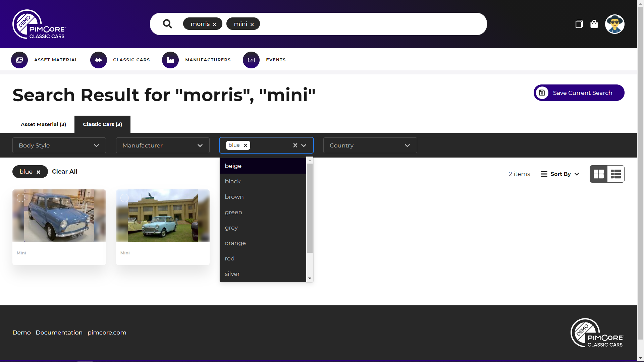Click color list scrollbar up arrow
This screenshot has width=644, height=362.
310,161
